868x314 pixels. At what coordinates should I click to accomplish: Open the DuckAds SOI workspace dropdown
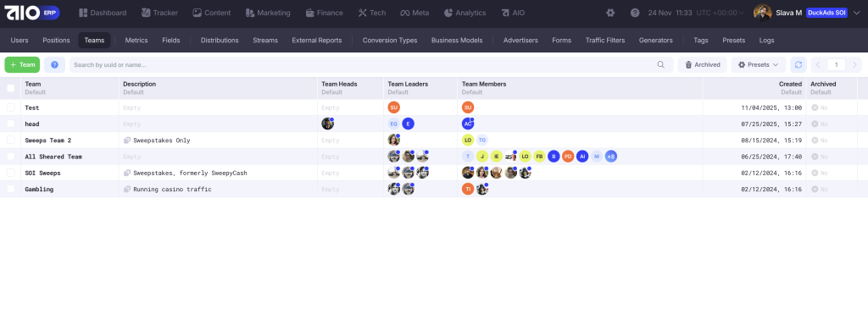coord(826,13)
